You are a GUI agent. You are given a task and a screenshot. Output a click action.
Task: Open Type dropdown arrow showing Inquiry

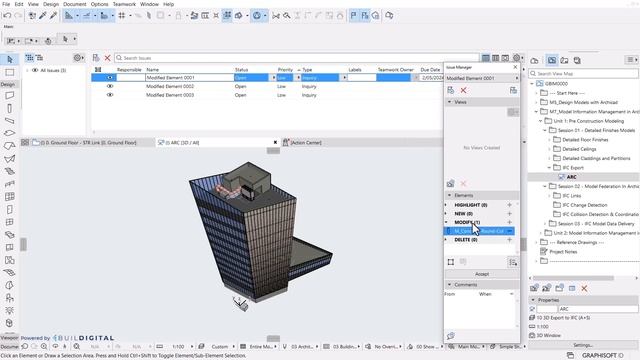tap(344, 78)
